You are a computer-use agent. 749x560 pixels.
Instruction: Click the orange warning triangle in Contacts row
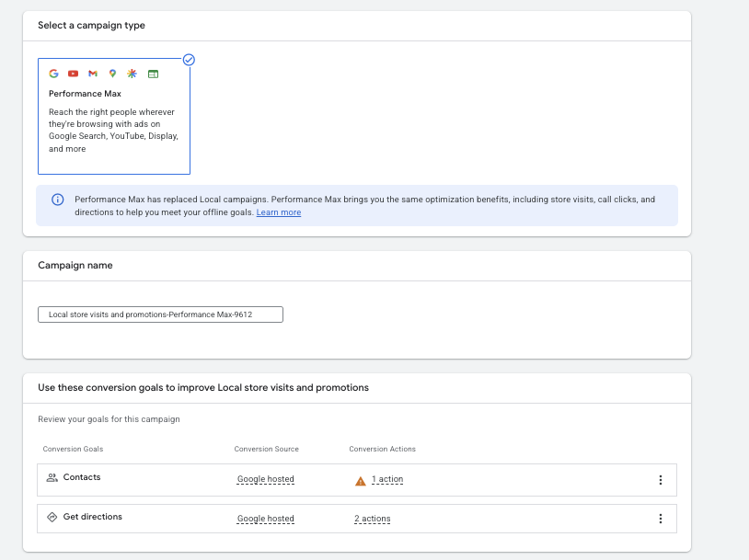pos(361,481)
